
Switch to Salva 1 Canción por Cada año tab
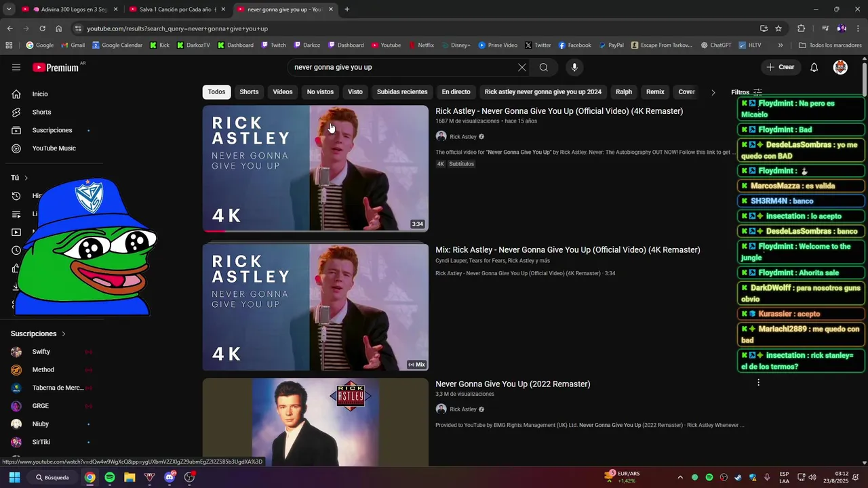tap(178, 9)
